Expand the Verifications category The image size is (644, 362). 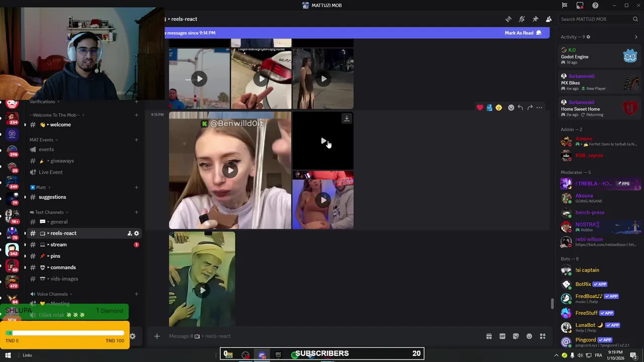[44, 102]
